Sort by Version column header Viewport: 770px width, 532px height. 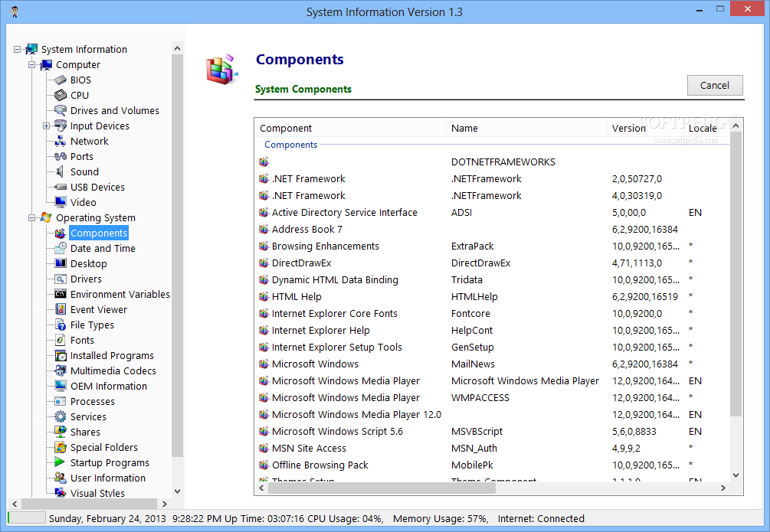point(645,128)
